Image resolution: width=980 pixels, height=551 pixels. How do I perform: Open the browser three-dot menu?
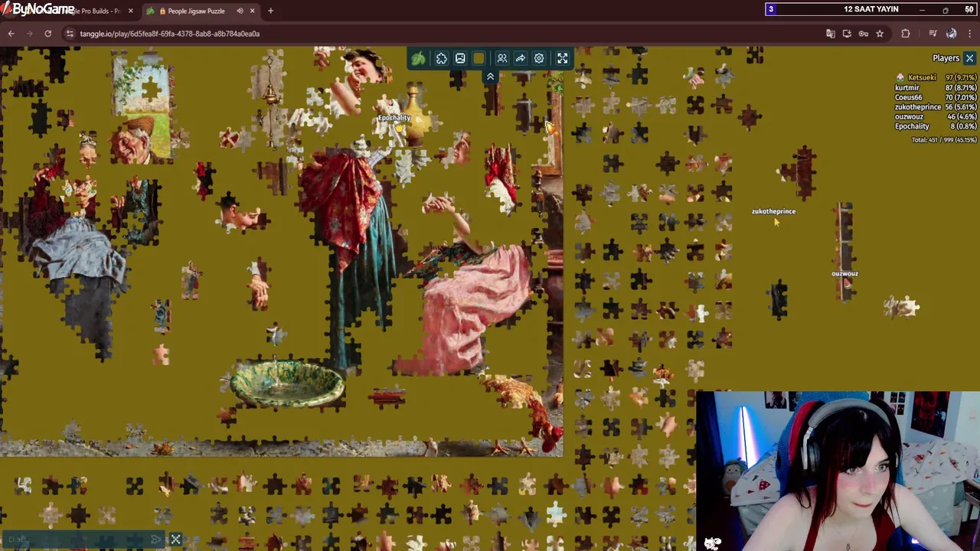(970, 34)
